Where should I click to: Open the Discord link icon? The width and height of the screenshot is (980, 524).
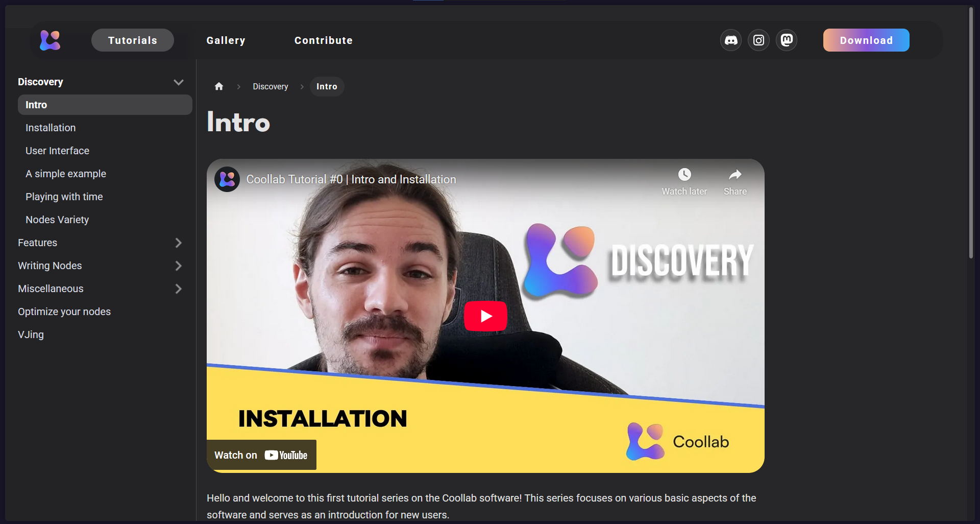(x=731, y=40)
